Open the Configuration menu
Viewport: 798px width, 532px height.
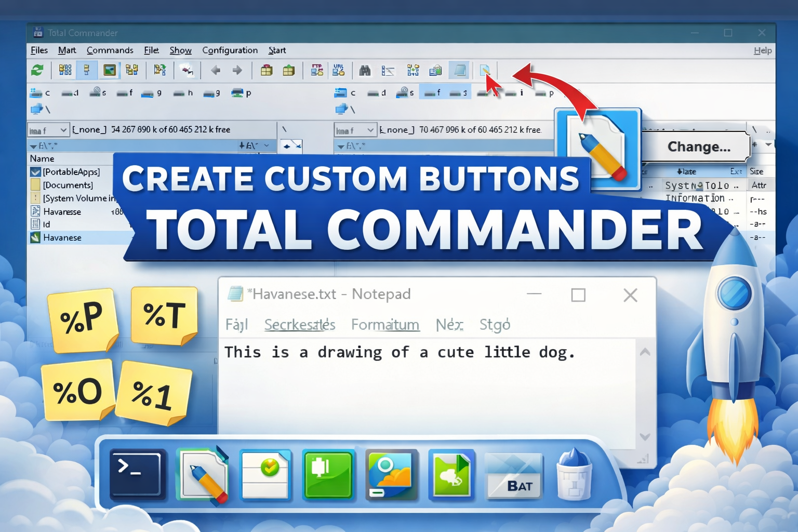point(230,50)
